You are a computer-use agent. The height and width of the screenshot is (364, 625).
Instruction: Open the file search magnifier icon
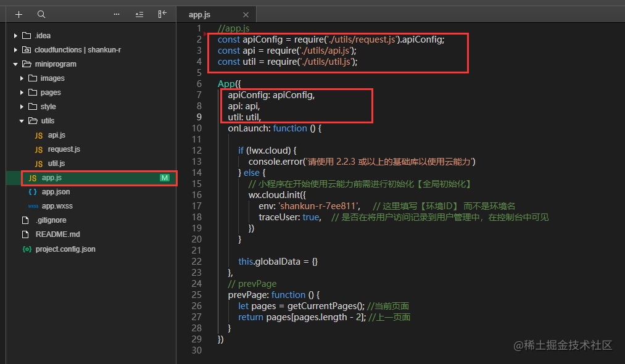coord(41,14)
